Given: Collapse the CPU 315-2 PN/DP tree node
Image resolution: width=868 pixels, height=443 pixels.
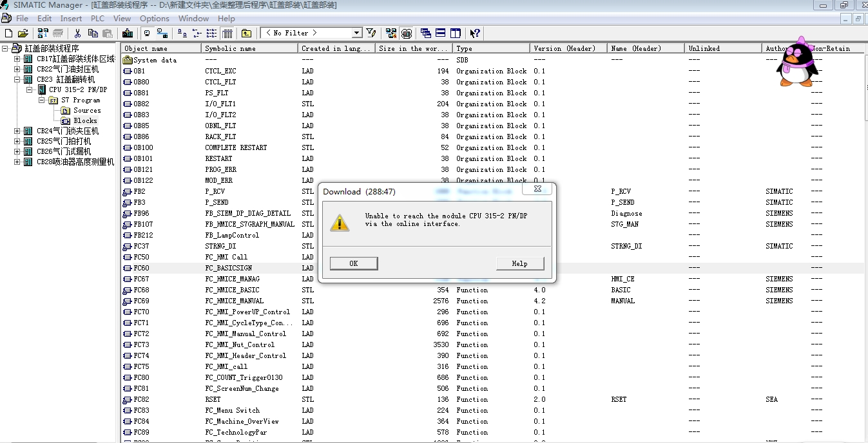Looking at the screenshot, I should [x=30, y=90].
